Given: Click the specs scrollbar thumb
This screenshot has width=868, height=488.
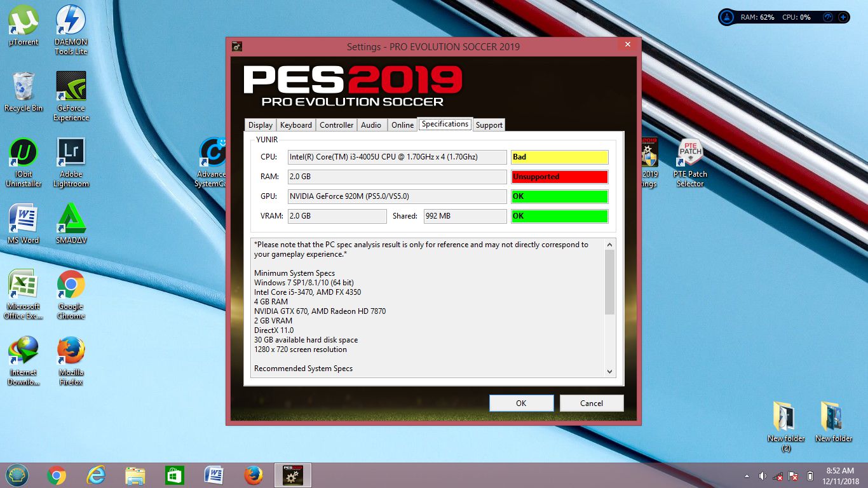Looking at the screenshot, I should click(609, 282).
